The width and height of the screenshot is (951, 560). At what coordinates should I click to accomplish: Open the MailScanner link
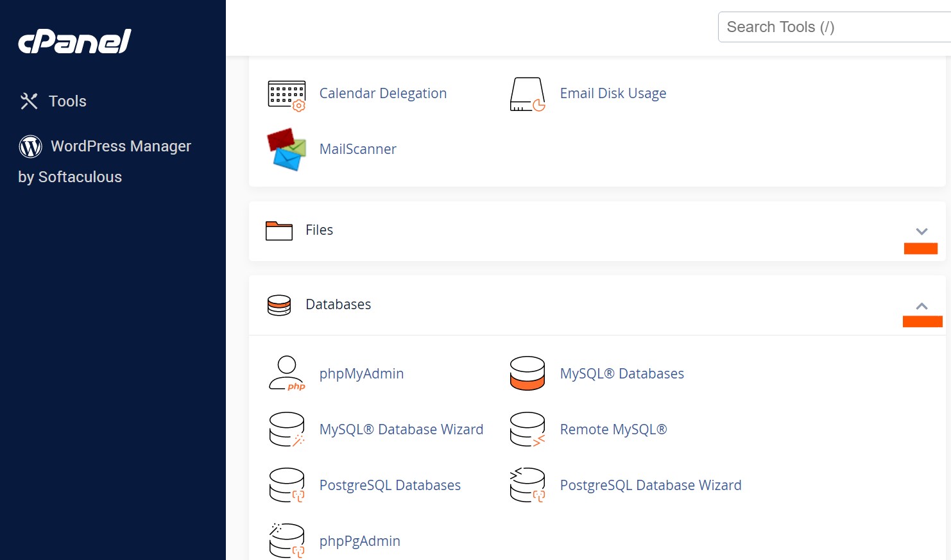[357, 149]
